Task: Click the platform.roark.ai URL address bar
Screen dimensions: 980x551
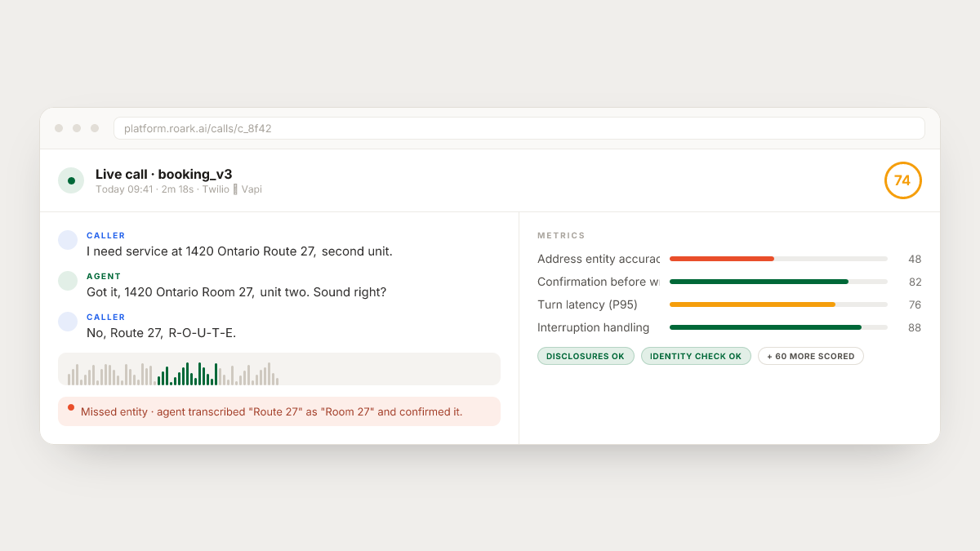Action: tap(519, 128)
